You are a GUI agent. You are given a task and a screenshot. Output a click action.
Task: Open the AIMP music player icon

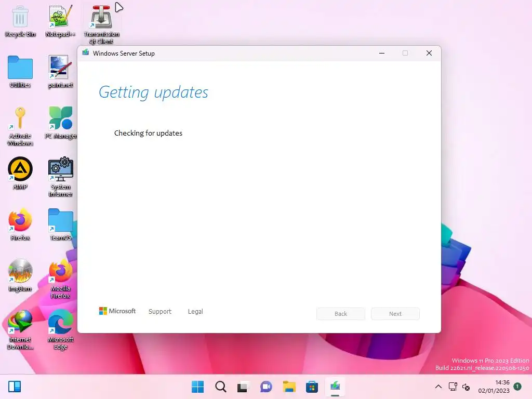(20, 173)
